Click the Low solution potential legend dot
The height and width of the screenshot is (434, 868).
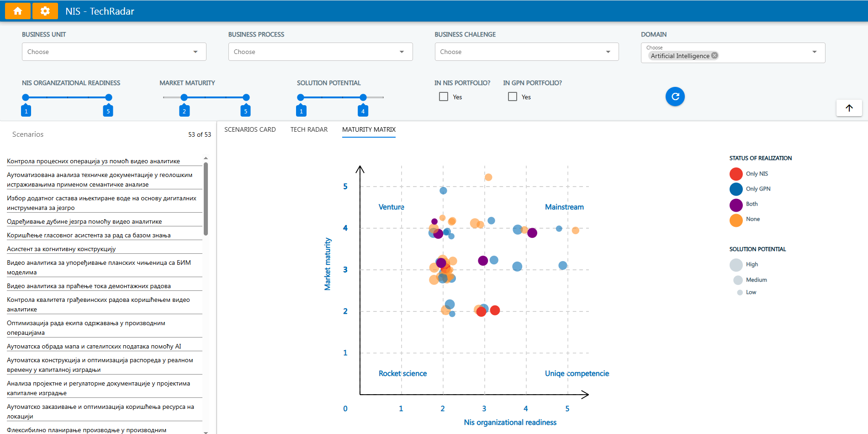pyautogui.click(x=740, y=293)
